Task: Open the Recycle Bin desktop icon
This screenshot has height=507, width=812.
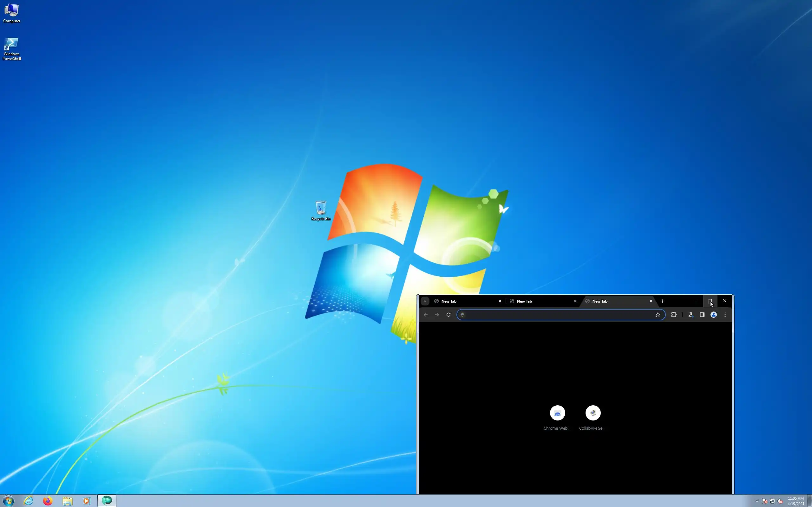Action: tap(321, 208)
